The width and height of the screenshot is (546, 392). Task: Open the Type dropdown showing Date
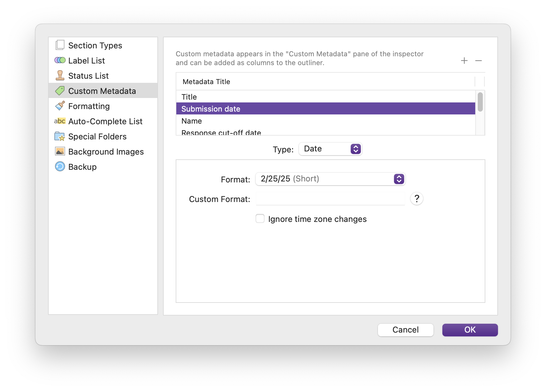click(x=330, y=149)
